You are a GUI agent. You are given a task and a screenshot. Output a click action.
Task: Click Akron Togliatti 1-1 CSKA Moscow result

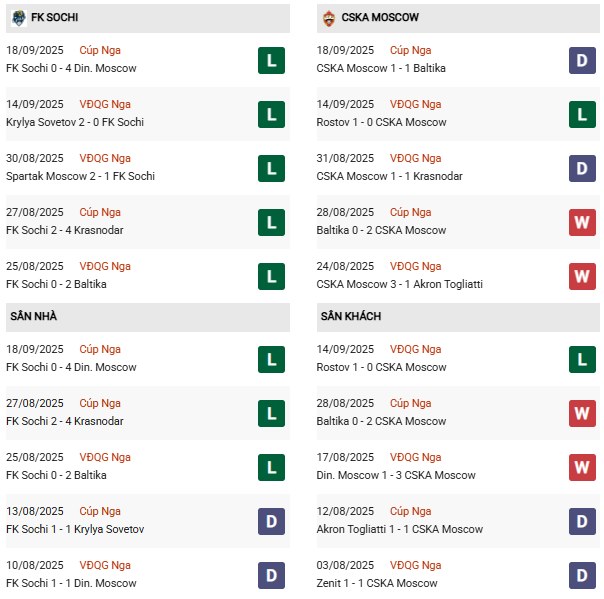[x=399, y=529]
